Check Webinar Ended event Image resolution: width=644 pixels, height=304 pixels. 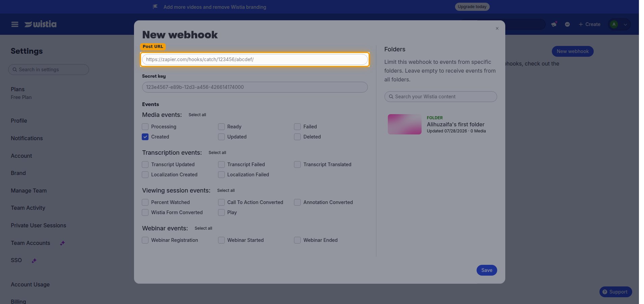[297, 240]
